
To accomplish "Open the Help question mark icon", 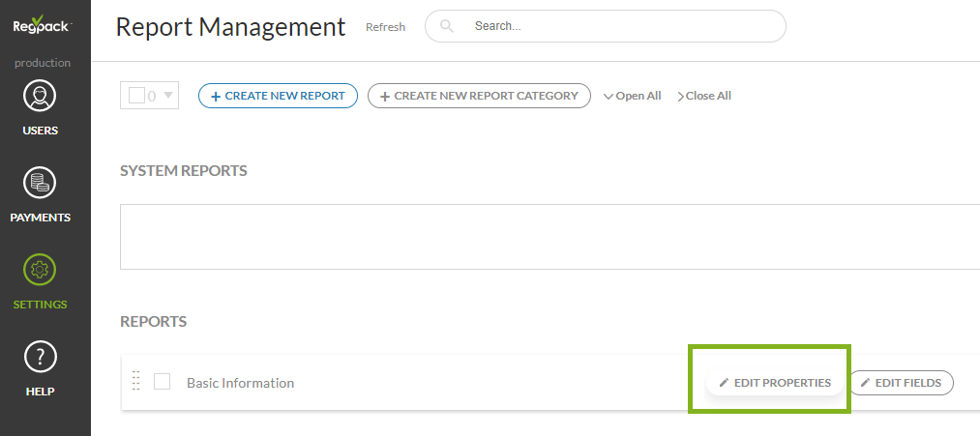I will pos(41,358).
